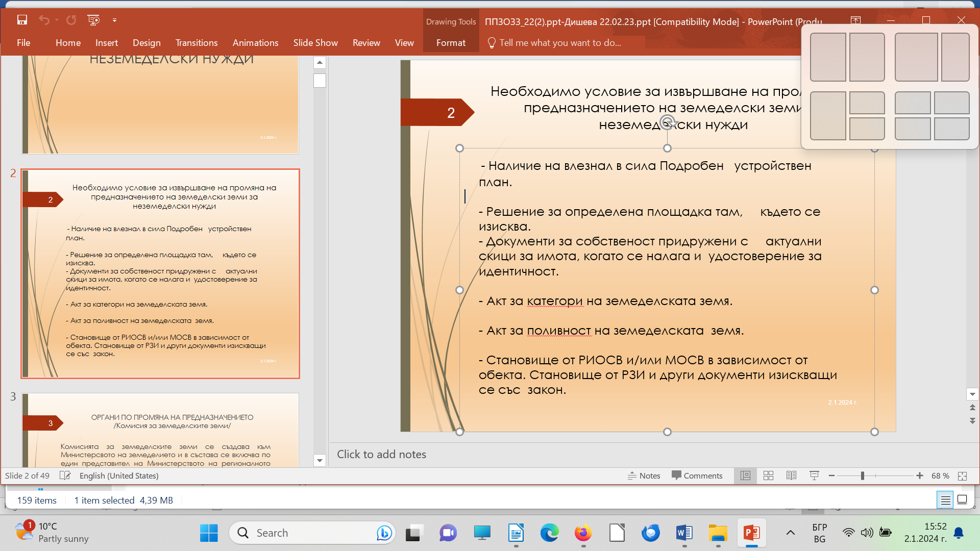
Task: Open Reading View from status bar
Action: coord(791,475)
